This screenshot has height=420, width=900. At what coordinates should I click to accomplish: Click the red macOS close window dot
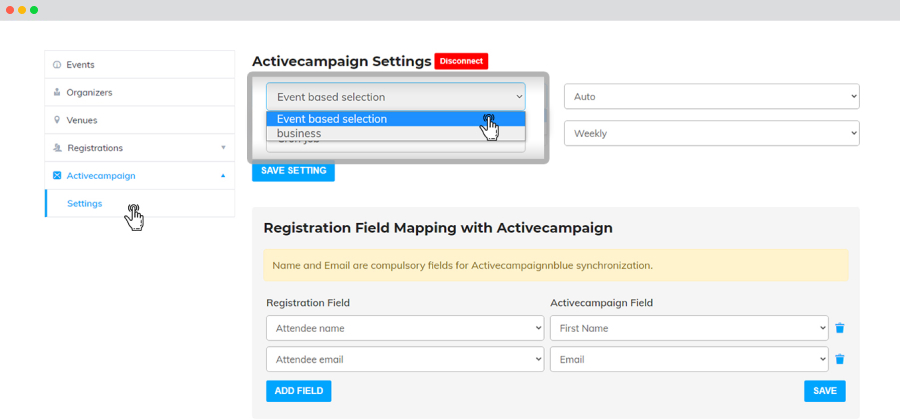coord(10,10)
